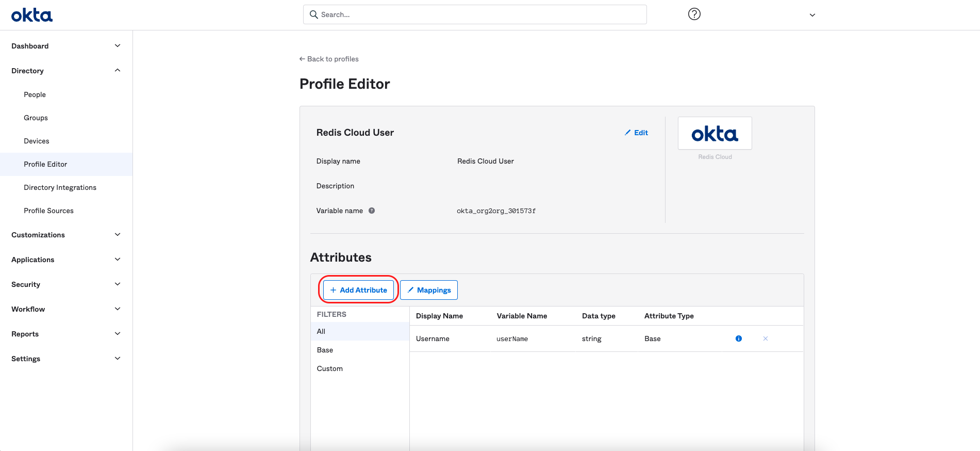Go to Directory Integrations page
Screen dimensions: 980x451
tap(60, 187)
